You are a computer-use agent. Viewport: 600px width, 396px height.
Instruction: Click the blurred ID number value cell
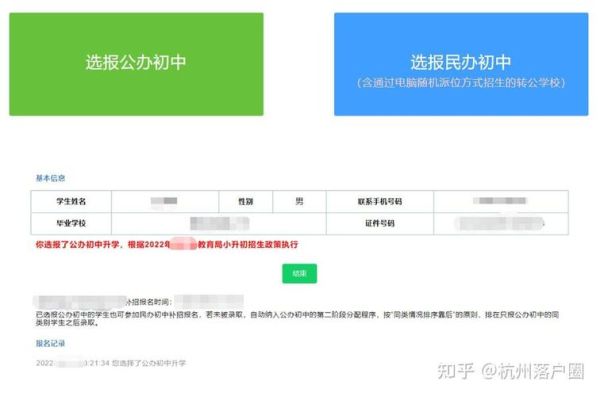click(x=501, y=223)
